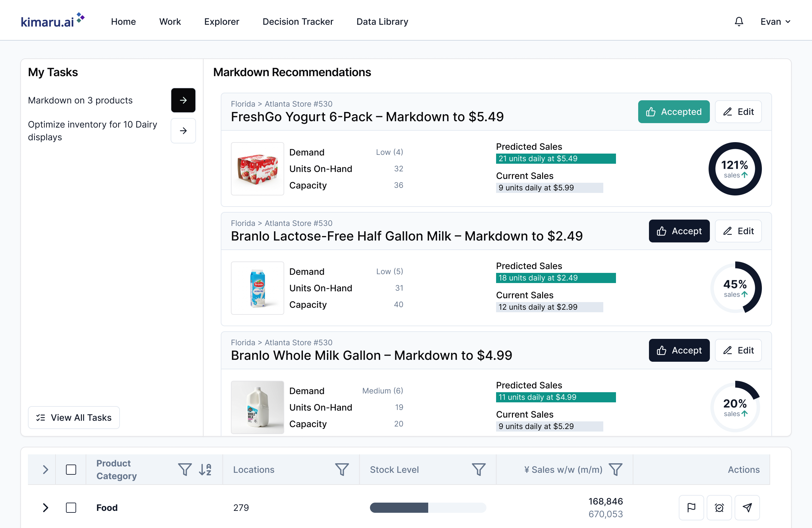Screen dimensions: 812x528
Task: Go to the Decision Tracker tab
Action: 298,22
